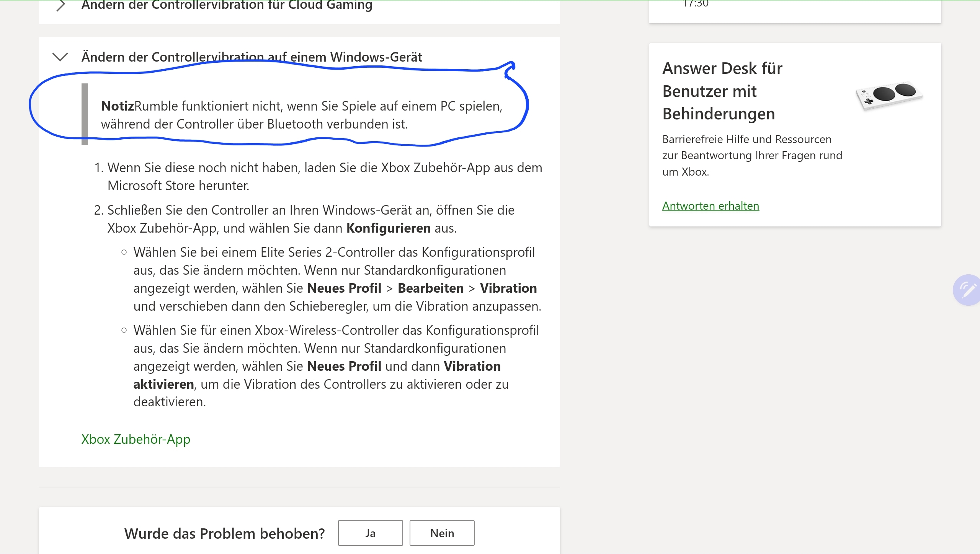Screen dimensions: 980x554
Task: Click bold 'Bearbeiten' in Elite Series instructions
Action: 430,288
